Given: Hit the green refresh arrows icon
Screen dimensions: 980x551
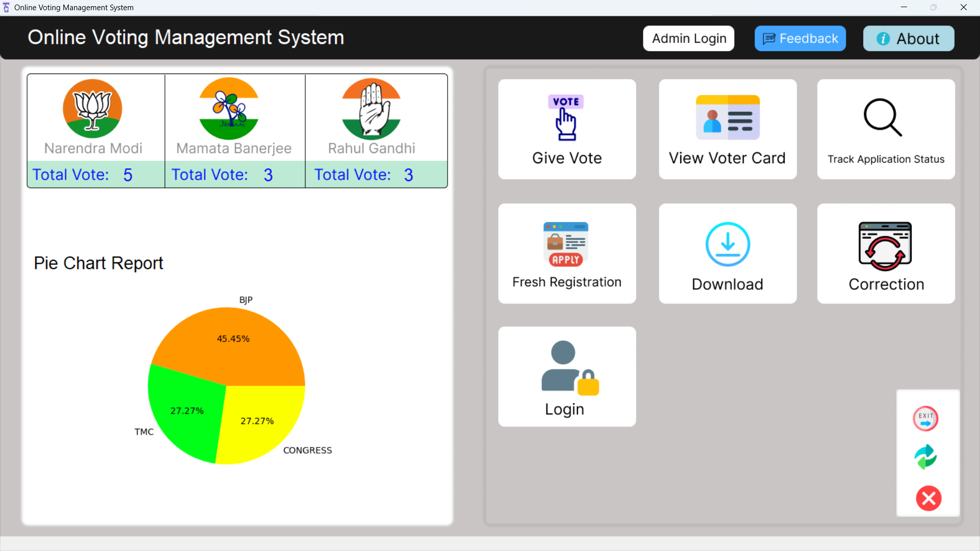Looking at the screenshot, I should coord(925,457).
